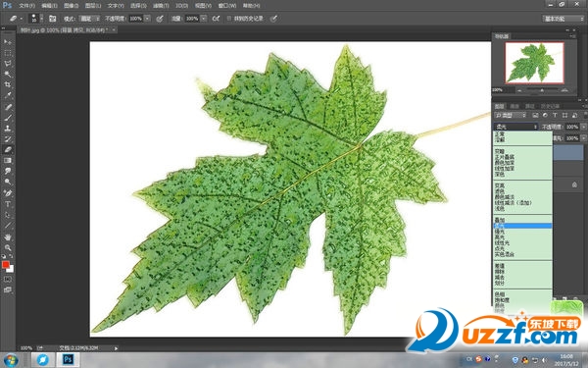The height and width of the screenshot is (368, 588).
Task: Choose the Horizontal Type tool
Action: (x=8, y=204)
